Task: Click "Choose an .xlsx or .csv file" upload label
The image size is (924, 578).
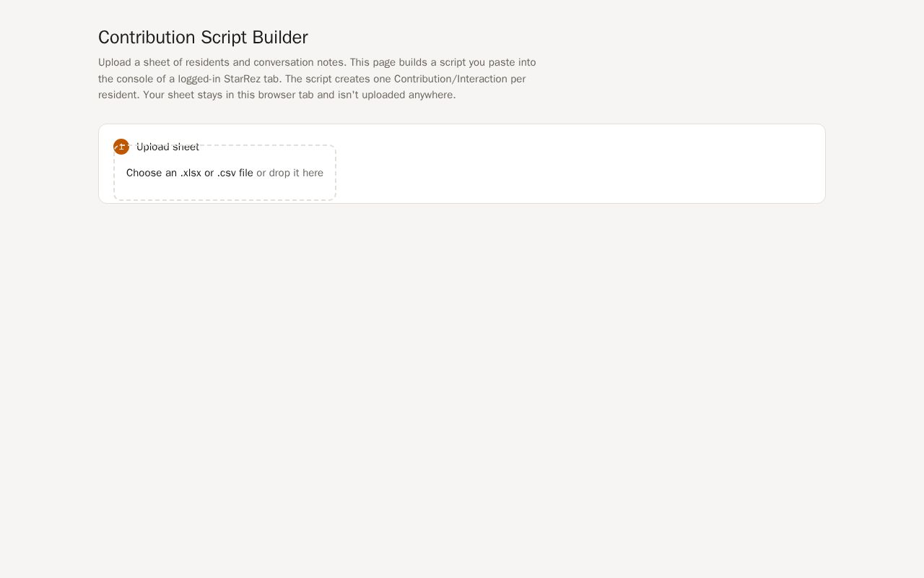Action: 190,173
